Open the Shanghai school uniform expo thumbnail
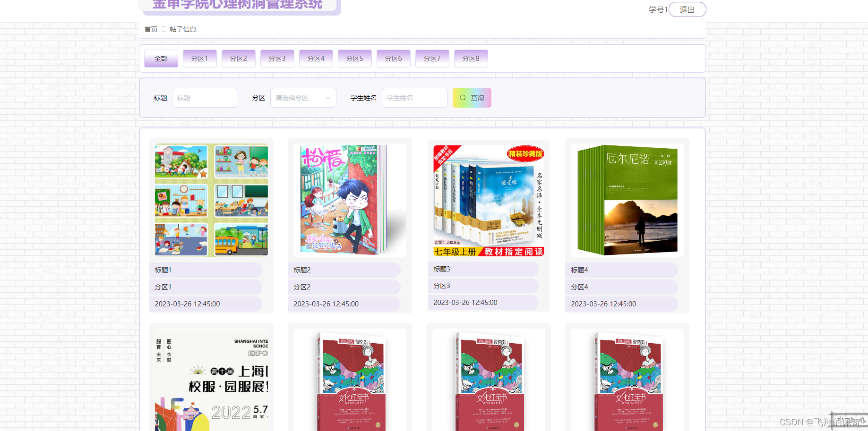The image size is (868, 431). pyautogui.click(x=211, y=380)
